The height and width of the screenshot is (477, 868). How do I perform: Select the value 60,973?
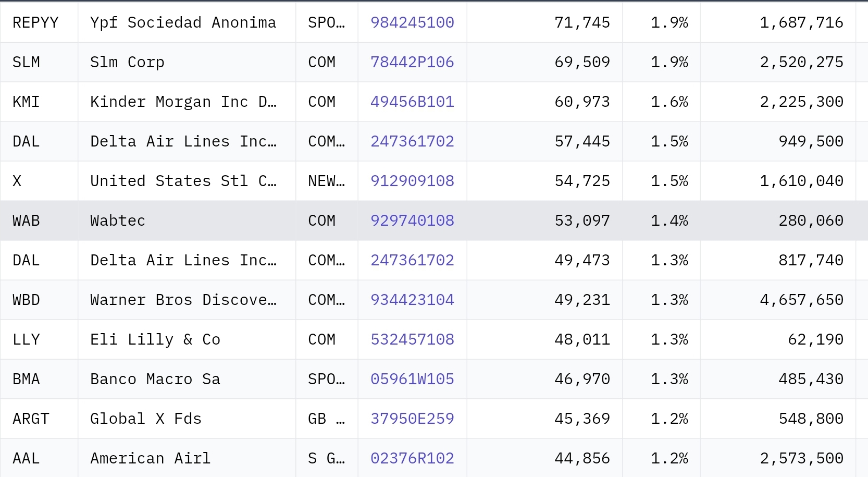coord(582,102)
